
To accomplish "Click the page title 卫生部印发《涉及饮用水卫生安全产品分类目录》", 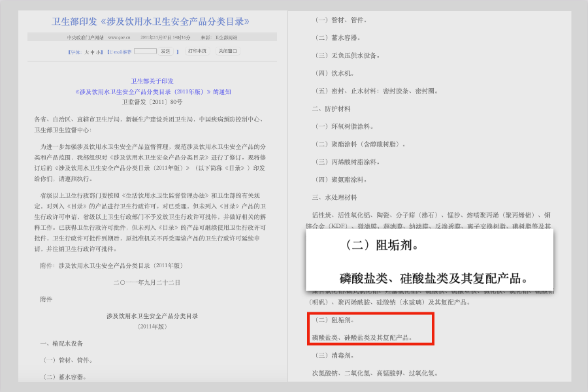I will (150, 22).
